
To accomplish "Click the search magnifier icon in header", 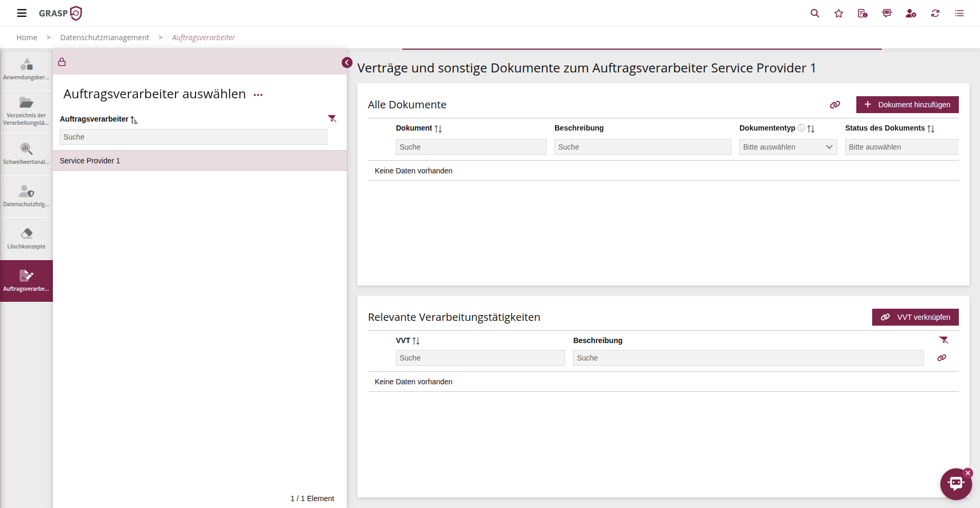I will click(x=815, y=13).
